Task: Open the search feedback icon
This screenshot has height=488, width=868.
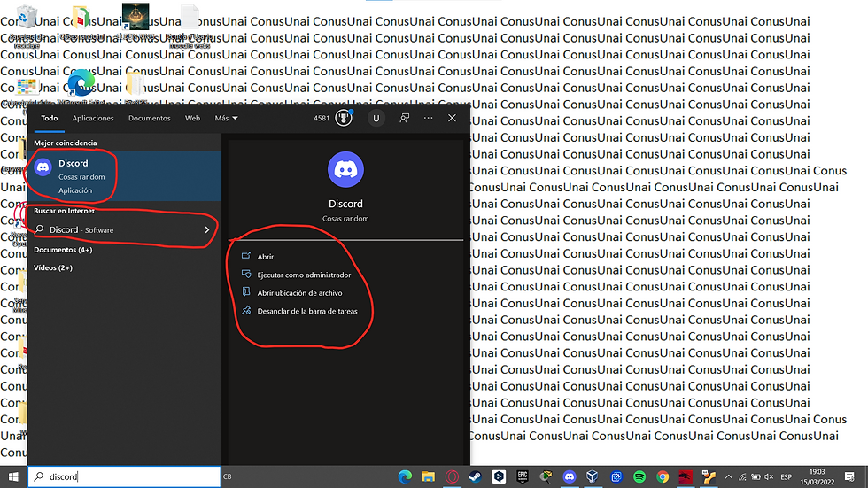Action: coord(405,118)
